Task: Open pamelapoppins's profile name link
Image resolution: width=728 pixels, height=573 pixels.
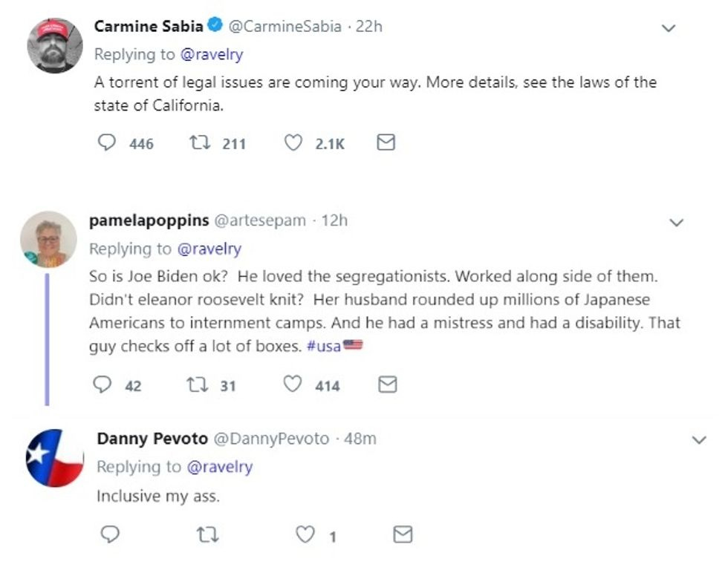Action: tap(148, 220)
